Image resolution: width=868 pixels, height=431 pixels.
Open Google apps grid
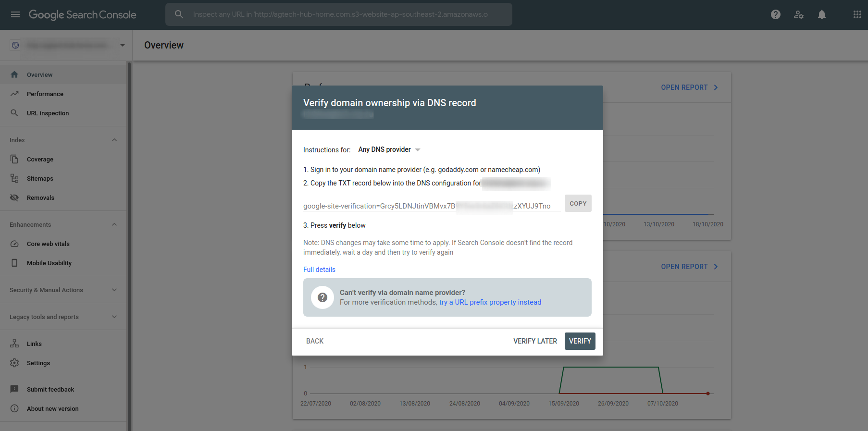click(x=857, y=14)
